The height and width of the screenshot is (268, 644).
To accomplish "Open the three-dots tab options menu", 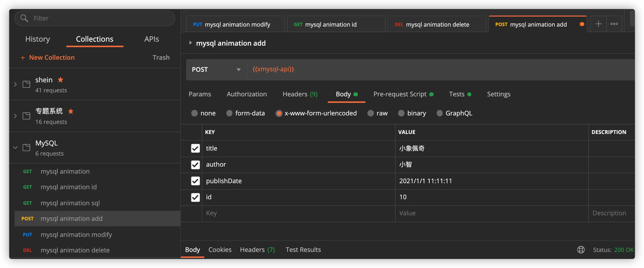I will (x=614, y=24).
